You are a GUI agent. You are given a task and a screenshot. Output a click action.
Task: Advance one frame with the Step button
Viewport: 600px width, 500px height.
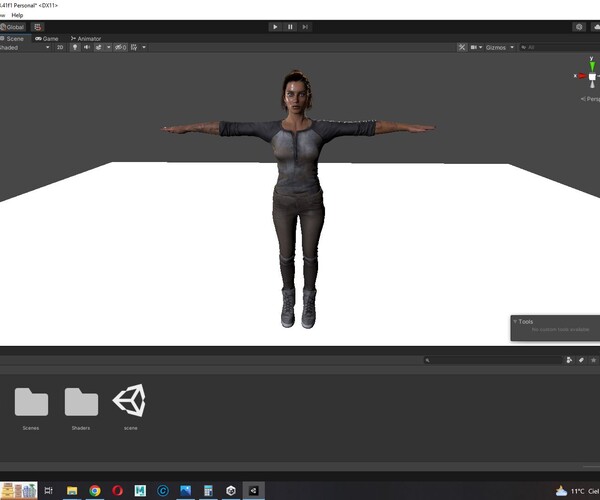[305, 27]
